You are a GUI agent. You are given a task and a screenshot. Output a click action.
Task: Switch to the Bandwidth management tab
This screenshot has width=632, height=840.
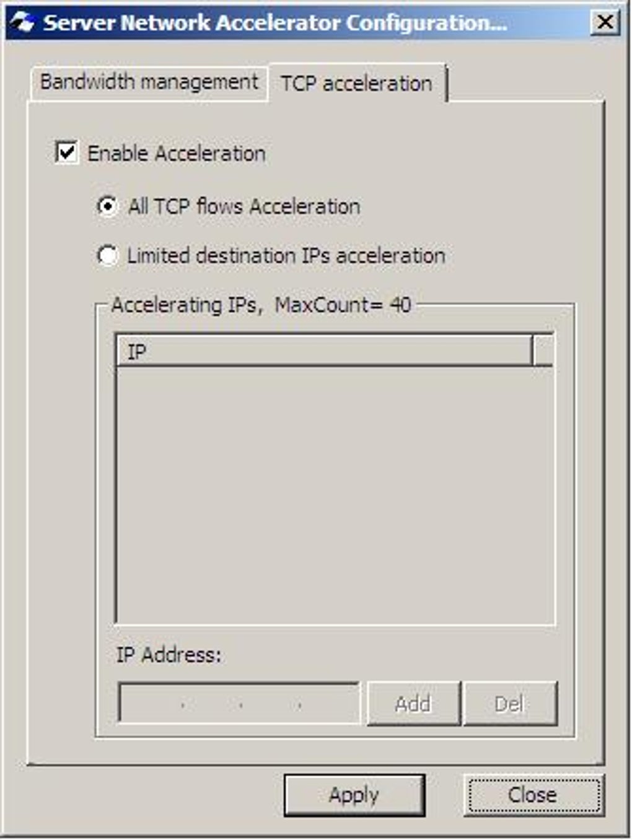(149, 82)
